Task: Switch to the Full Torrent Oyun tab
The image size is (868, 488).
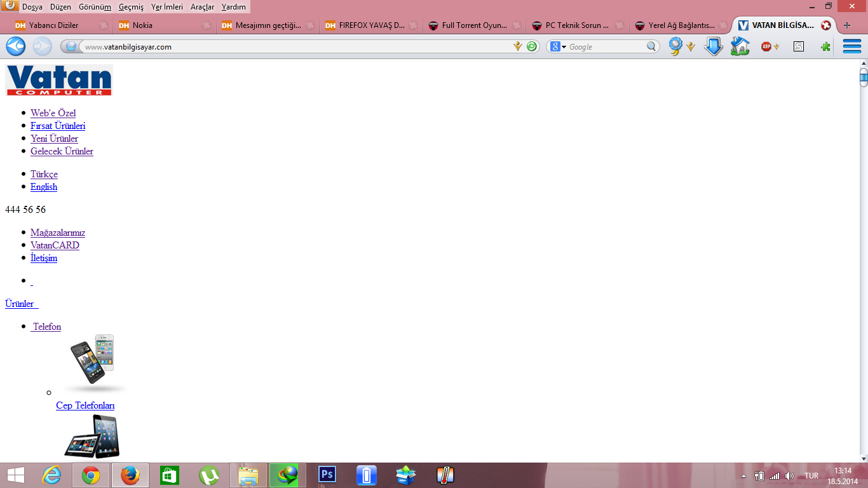Action: pyautogui.click(x=474, y=25)
